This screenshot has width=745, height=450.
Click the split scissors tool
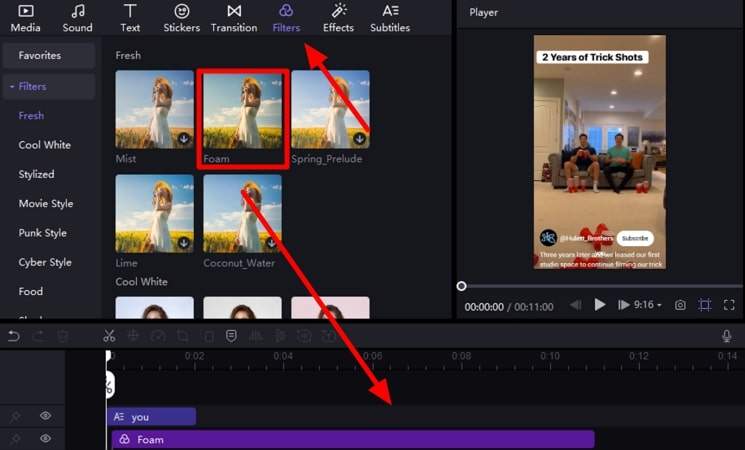pyautogui.click(x=109, y=336)
